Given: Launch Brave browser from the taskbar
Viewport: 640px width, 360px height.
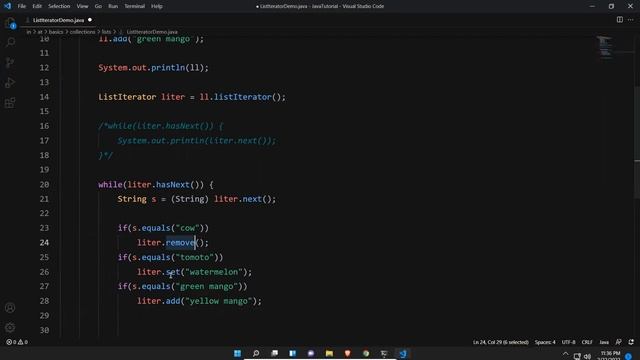Looking at the screenshot, I should (x=347, y=353).
